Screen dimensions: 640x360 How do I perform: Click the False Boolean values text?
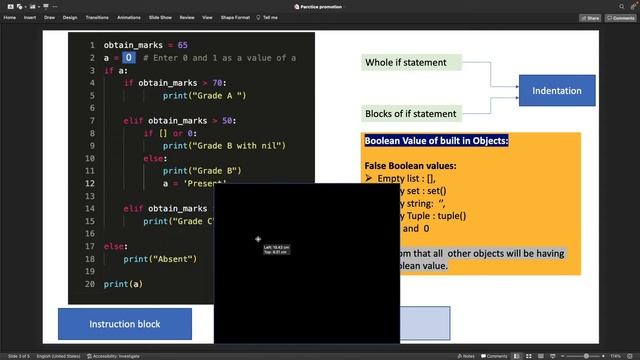[410, 166]
